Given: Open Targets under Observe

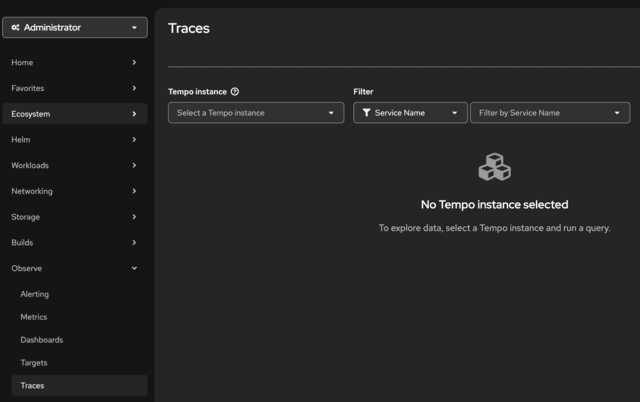Looking at the screenshot, I should pyautogui.click(x=79, y=362).
